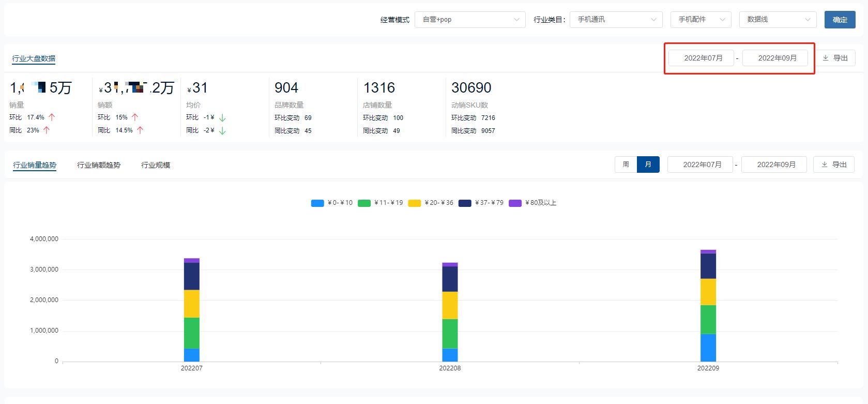Click the download icon in the top 导出 button
The width and height of the screenshot is (868, 404).
coord(826,58)
